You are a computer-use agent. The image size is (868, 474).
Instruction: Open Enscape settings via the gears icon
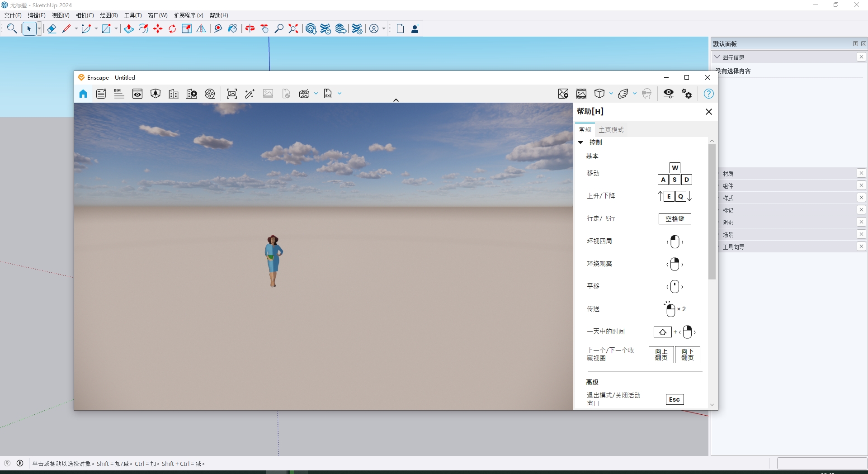687,94
